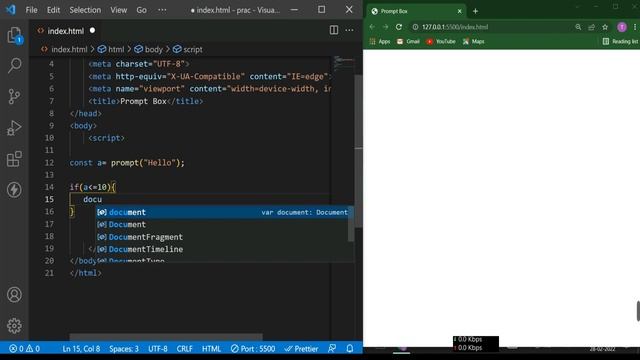Select the index.html editor tab
This screenshot has width=640, height=360.
[x=66, y=31]
